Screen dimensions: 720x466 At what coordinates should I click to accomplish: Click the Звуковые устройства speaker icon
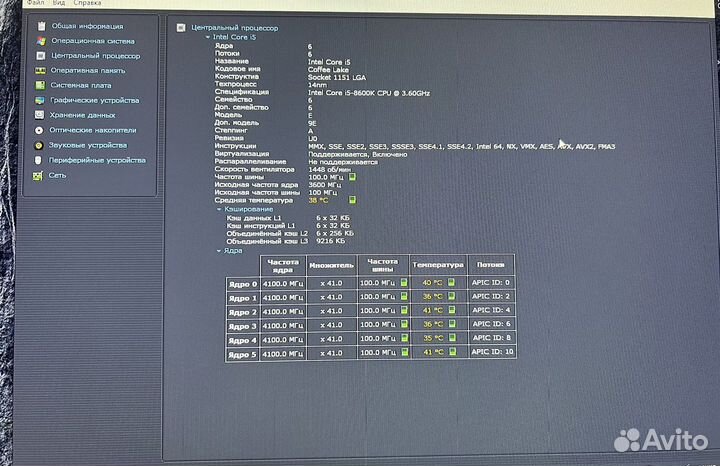[39, 146]
